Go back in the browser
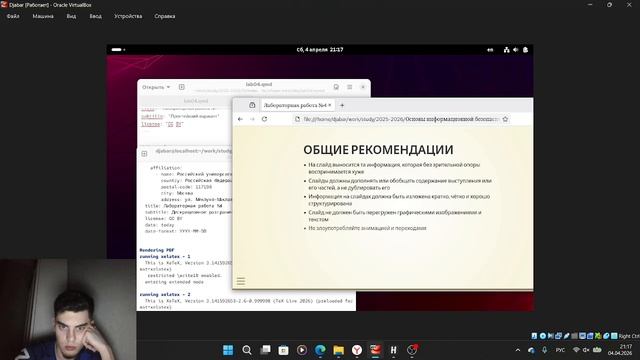The width and height of the screenshot is (640, 360). 240,119
